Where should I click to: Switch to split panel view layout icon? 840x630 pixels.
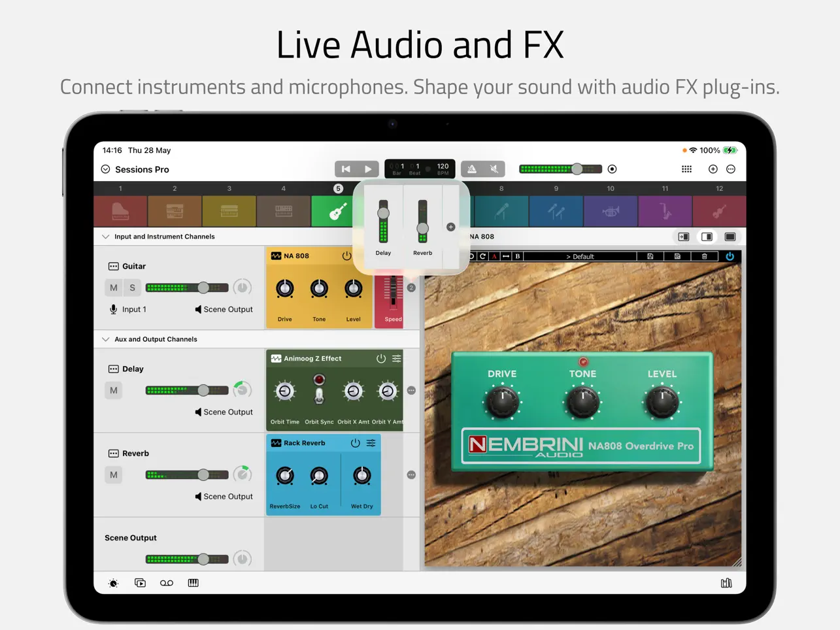pos(707,237)
